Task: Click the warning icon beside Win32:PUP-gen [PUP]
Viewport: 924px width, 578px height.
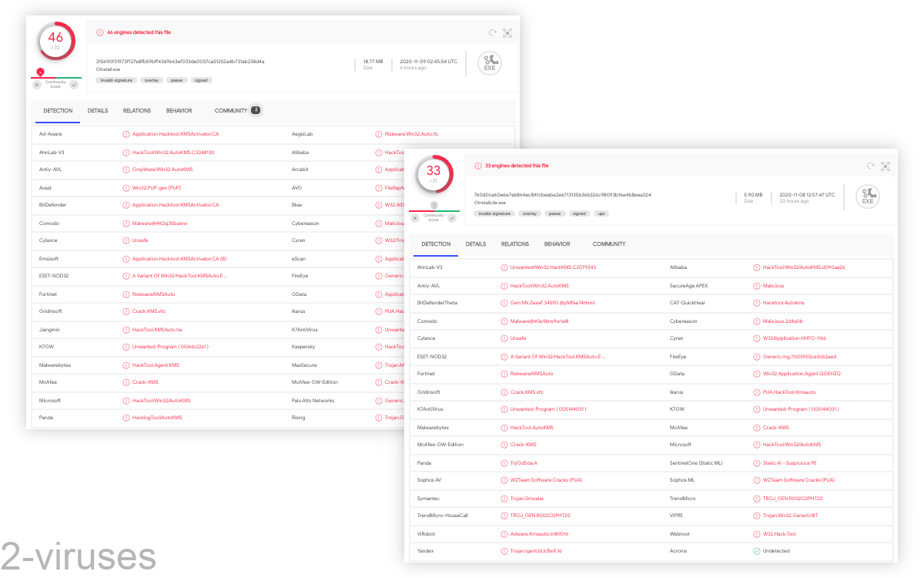Action: [126, 187]
